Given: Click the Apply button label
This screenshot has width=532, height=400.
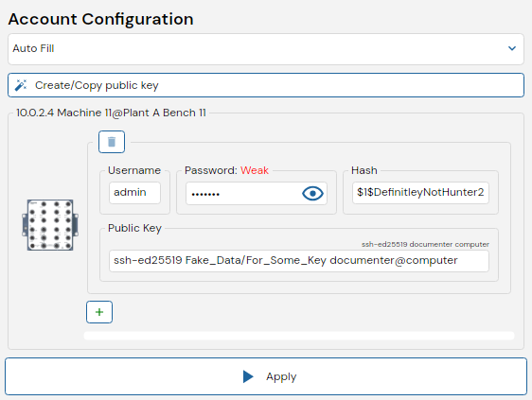Looking at the screenshot, I should pyautogui.click(x=281, y=376).
